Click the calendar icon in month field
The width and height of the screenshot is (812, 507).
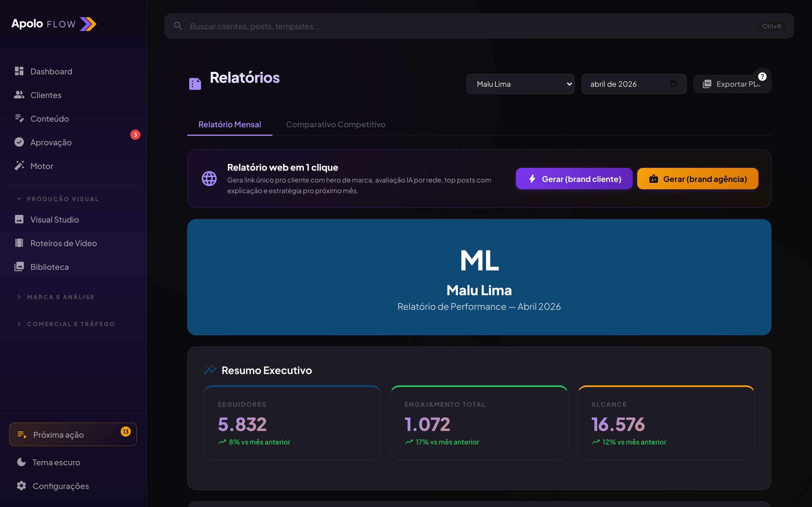pos(673,84)
